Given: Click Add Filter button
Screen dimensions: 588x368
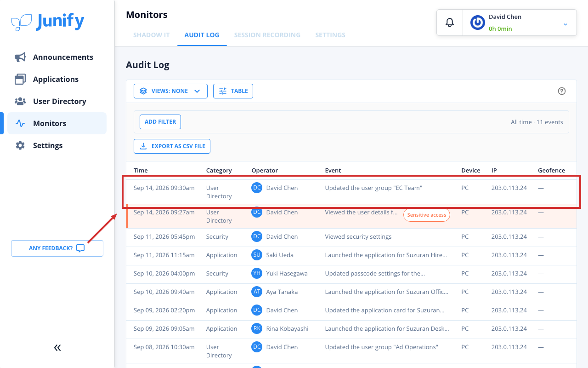Looking at the screenshot, I should click(x=160, y=122).
